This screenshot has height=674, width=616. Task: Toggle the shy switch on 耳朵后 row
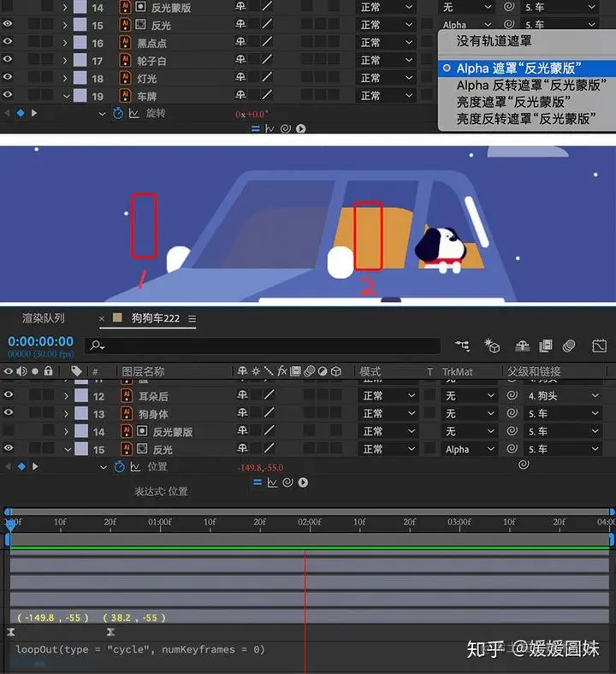tap(243, 395)
